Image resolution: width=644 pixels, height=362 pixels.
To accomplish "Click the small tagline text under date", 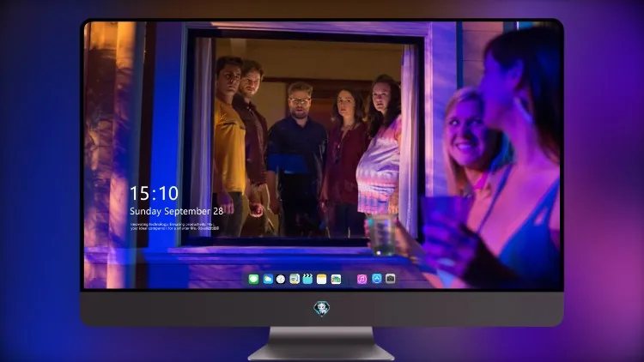I will [174, 226].
